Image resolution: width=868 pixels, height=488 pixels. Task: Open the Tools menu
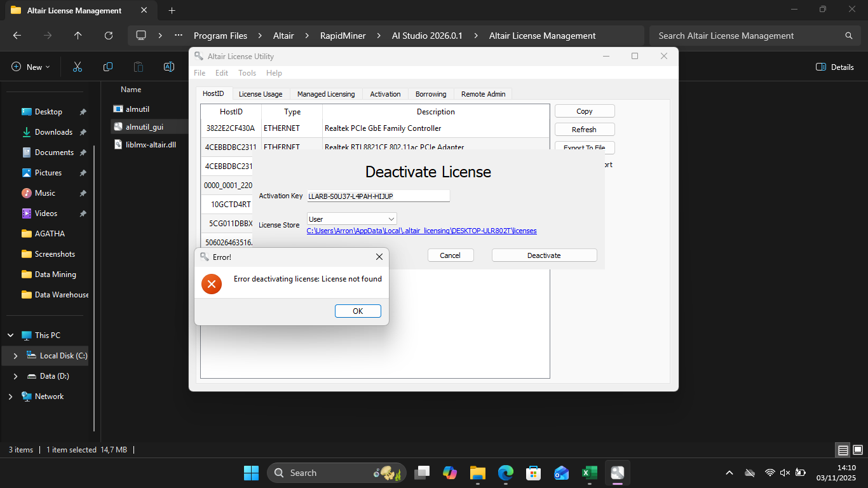(x=247, y=72)
